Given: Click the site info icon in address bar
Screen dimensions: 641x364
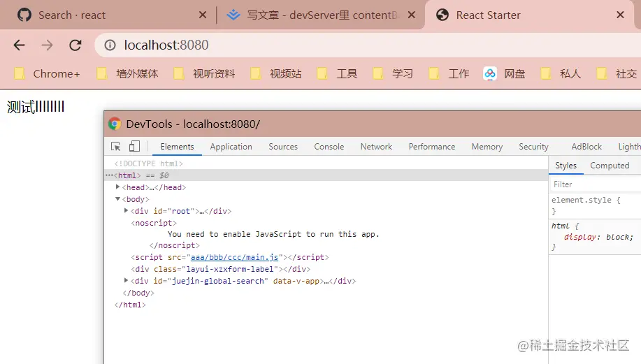Looking at the screenshot, I should [x=110, y=45].
